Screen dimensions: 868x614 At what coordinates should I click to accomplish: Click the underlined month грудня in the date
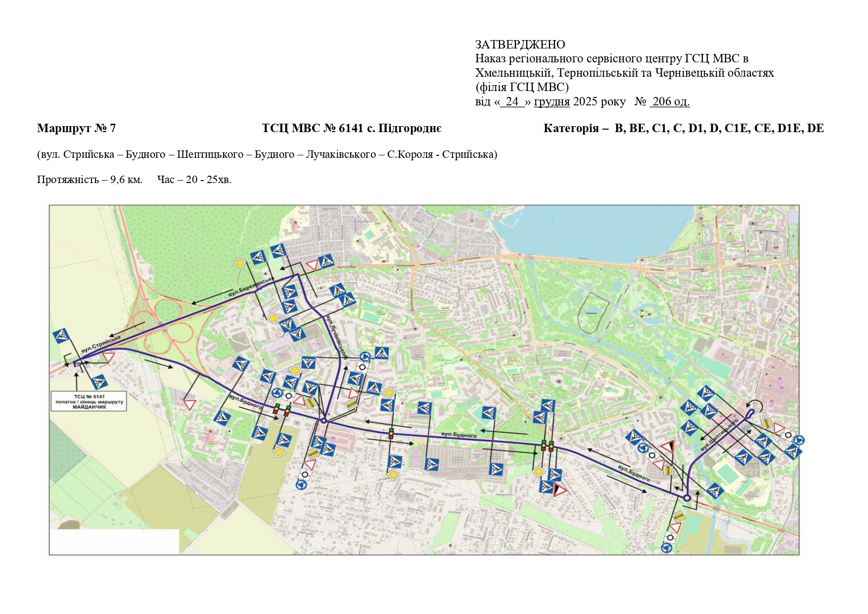551,101
